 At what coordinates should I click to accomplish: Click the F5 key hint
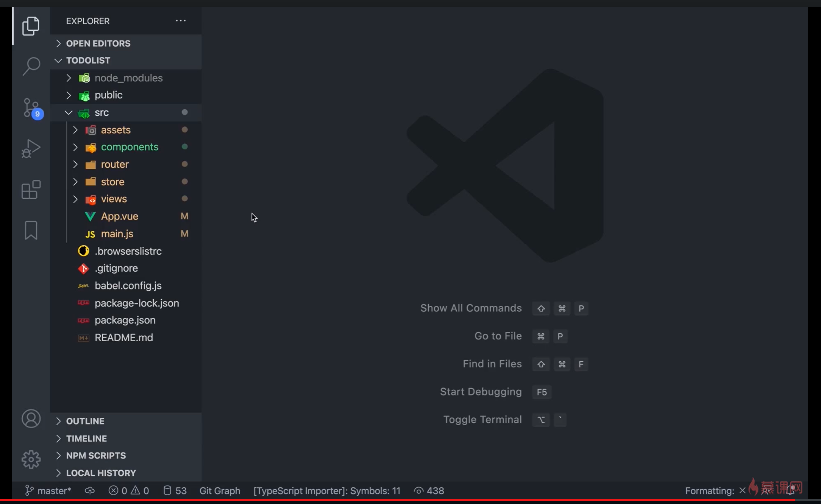tap(542, 392)
